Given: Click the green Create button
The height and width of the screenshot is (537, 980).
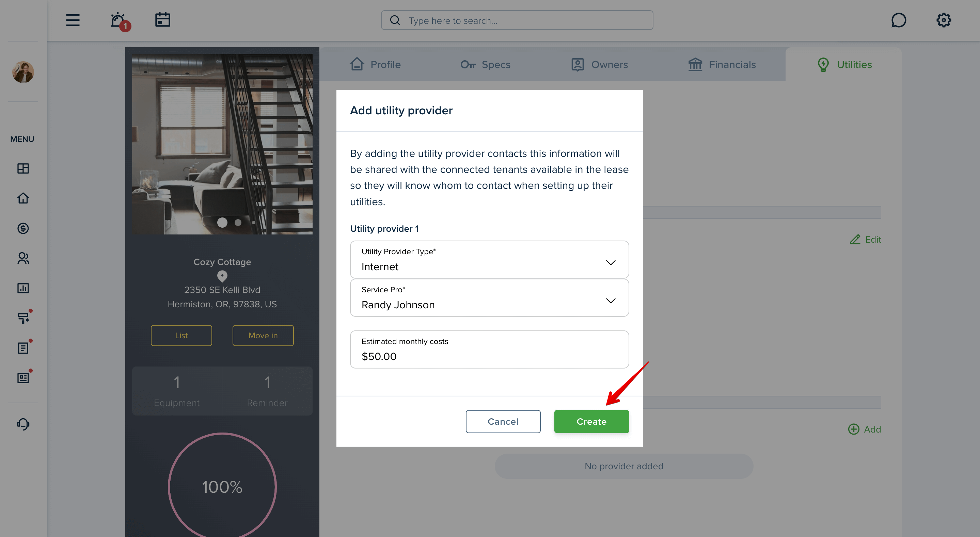Looking at the screenshot, I should (x=591, y=421).
